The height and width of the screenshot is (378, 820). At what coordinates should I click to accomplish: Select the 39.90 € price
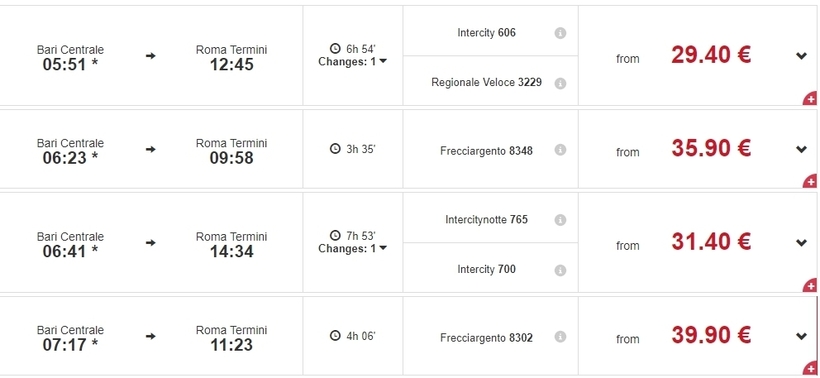coord(711,335)
